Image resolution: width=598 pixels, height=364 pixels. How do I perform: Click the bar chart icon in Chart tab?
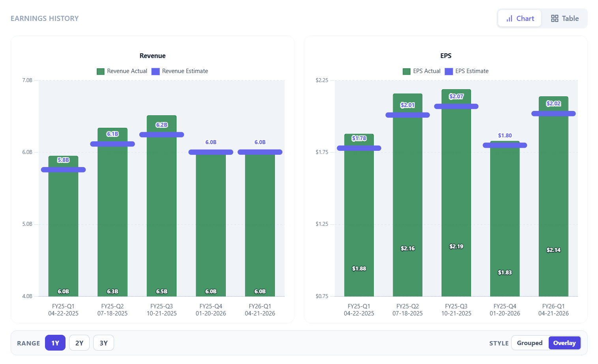pyautogui.click(x=509, y=19)
